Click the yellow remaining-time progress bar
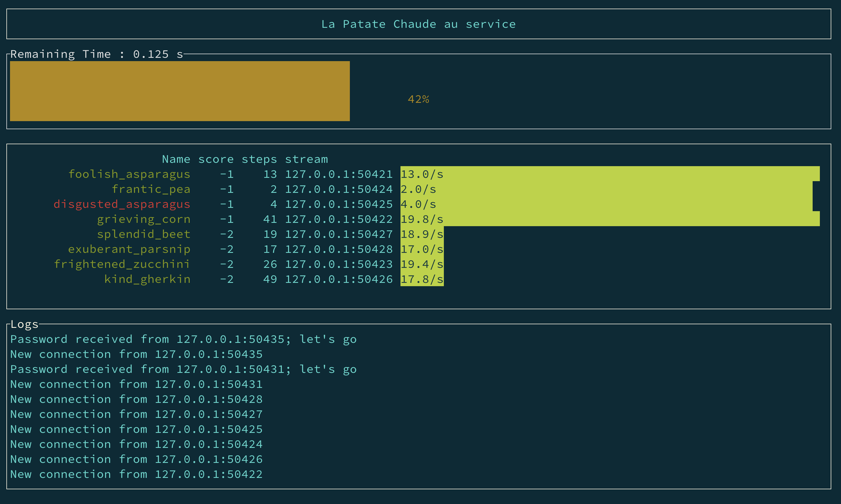Viewport: 841px width, 504px height. point(179,91)
